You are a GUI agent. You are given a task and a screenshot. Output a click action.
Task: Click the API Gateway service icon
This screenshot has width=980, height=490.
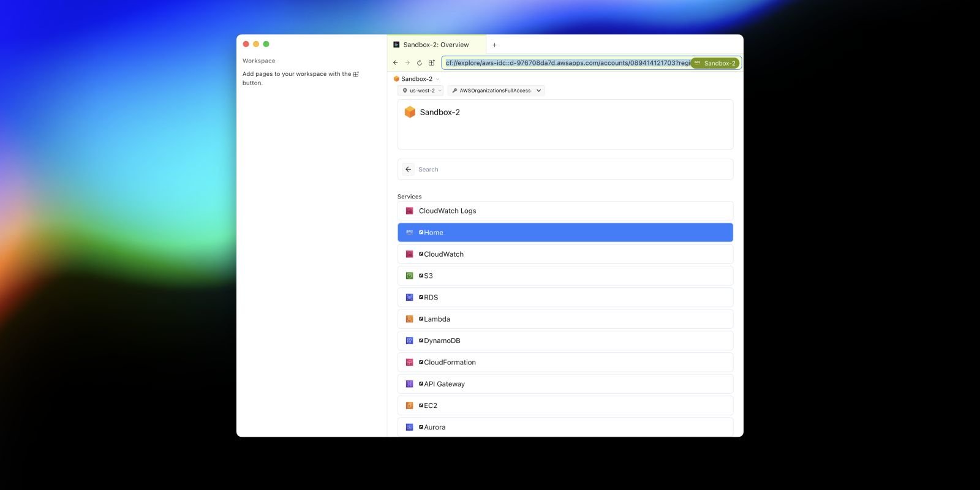click(410, 384)
